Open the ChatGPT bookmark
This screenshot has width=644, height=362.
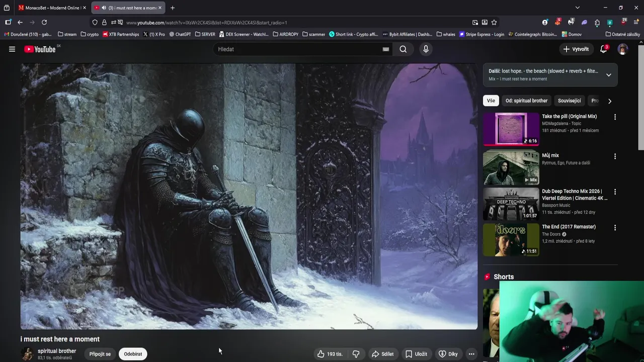180,34
